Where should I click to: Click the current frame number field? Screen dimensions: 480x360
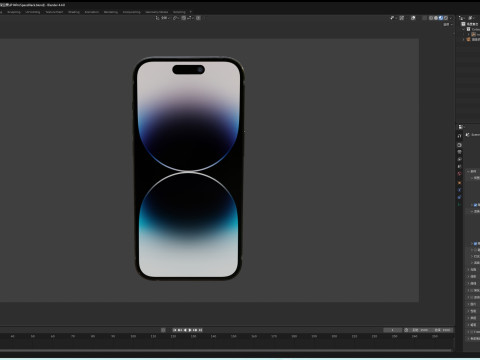point(392,330)
